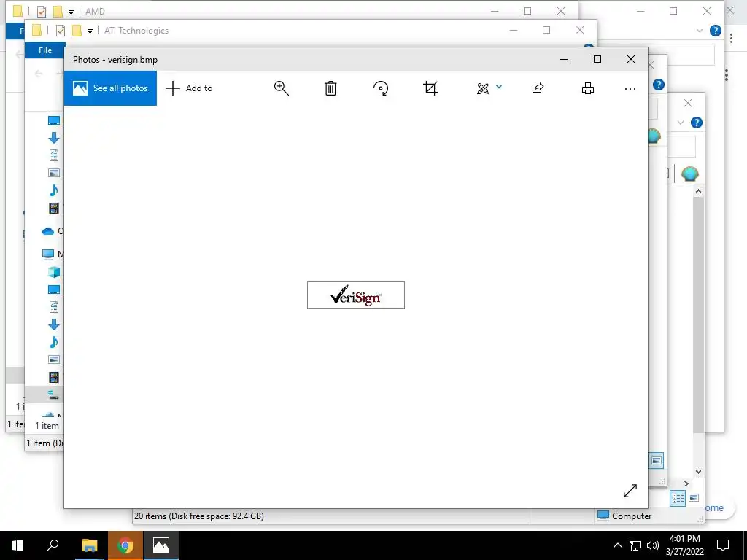Viewport: 747px width, 560px height.
Task: Expand ribbon chevron in rightmost small window
Action: coord(681,122)
